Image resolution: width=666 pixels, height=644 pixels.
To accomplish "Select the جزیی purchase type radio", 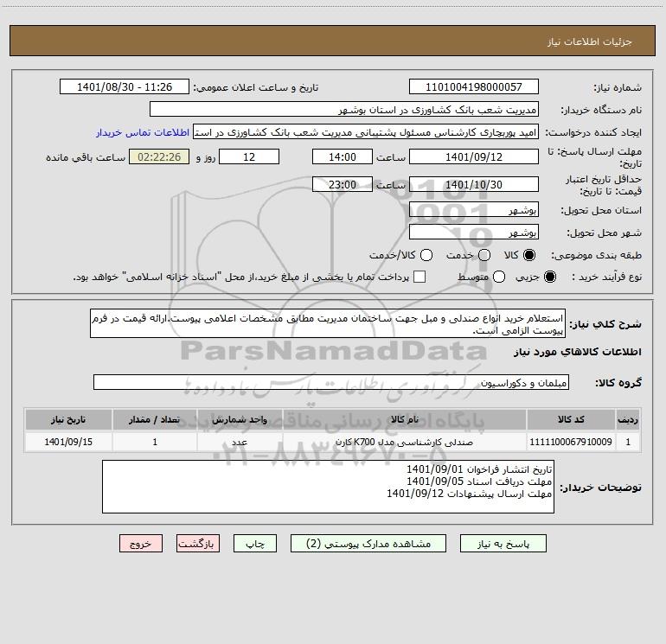I will (550, 277).
